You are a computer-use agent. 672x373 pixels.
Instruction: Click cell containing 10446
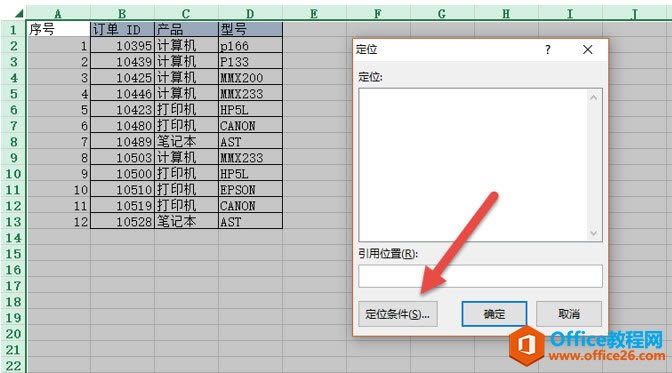122,93
